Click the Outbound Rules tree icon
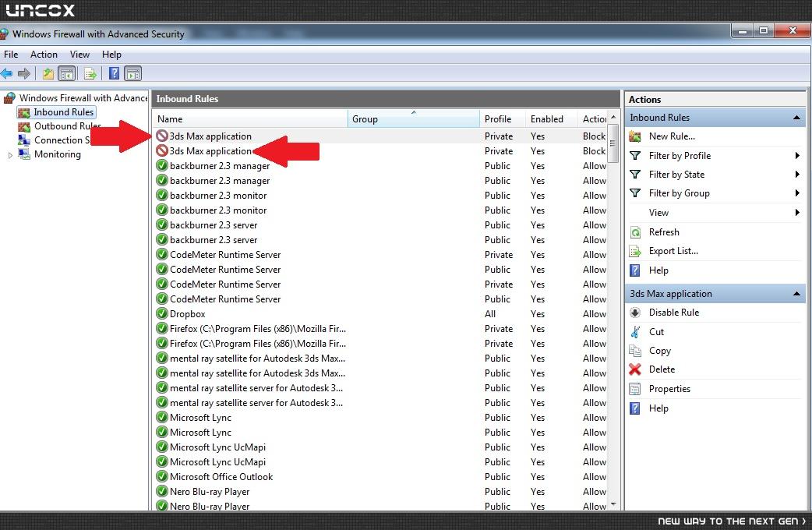This screenshot has height=530, width=812. [24, 126]
